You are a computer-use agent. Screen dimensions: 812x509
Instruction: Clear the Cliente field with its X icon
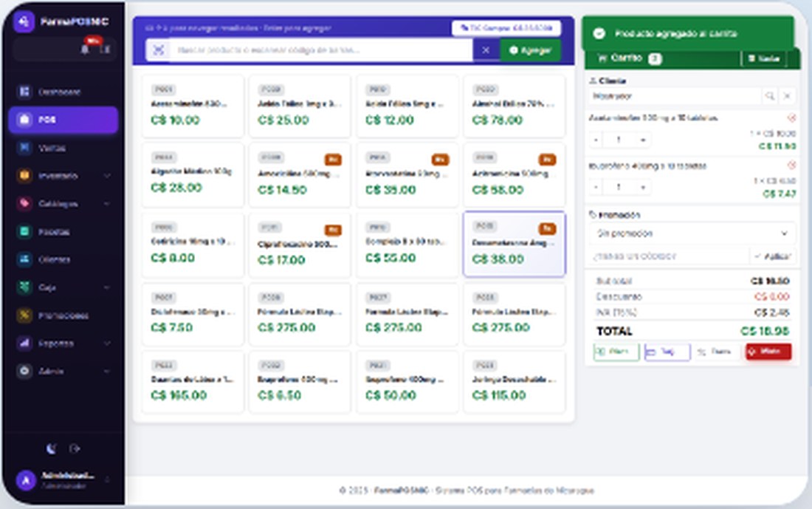click(x=787, y=96)
